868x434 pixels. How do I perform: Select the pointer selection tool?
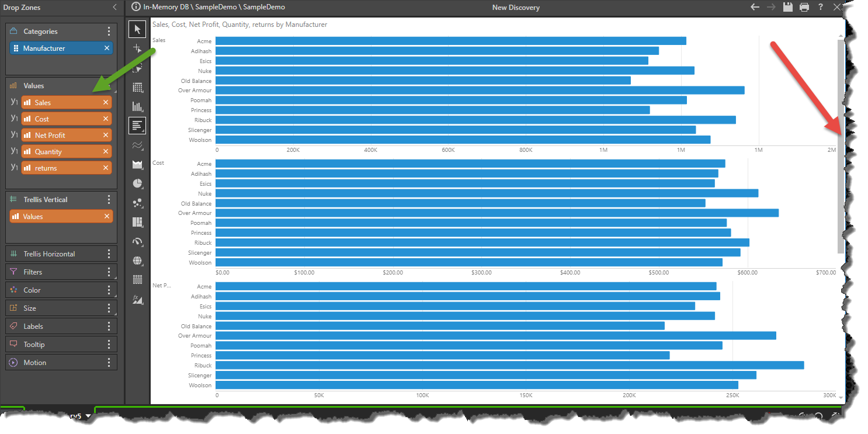pyautogui.click(x=137, y=29)
